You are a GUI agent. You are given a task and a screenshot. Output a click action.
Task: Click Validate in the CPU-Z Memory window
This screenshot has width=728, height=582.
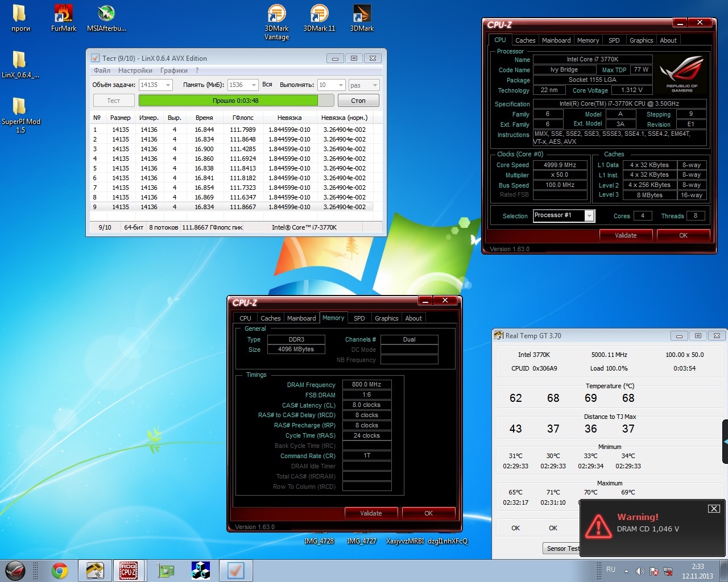click(371, 513)
